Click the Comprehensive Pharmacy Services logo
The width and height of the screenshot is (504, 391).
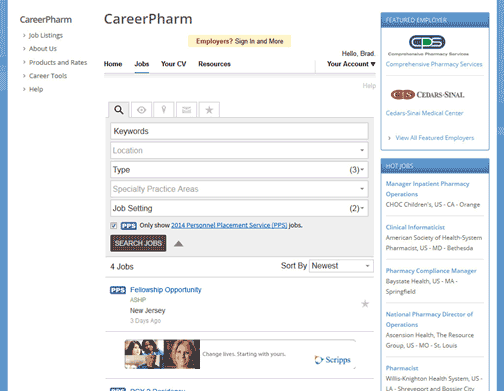click(428, 45)
